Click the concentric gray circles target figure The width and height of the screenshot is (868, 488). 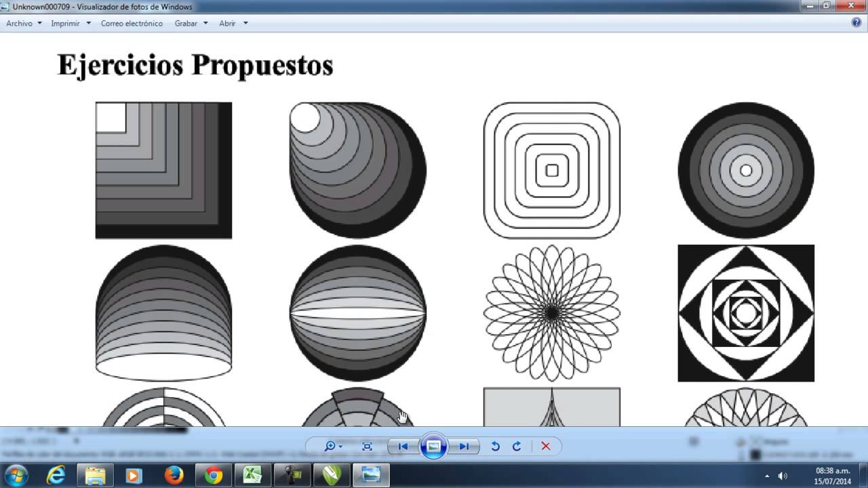point(746,170)
